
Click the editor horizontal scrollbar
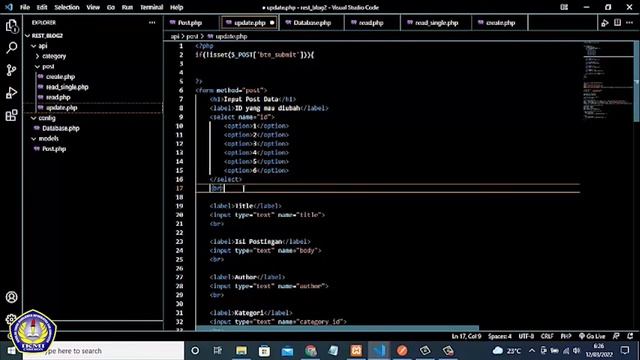point(337,328)
